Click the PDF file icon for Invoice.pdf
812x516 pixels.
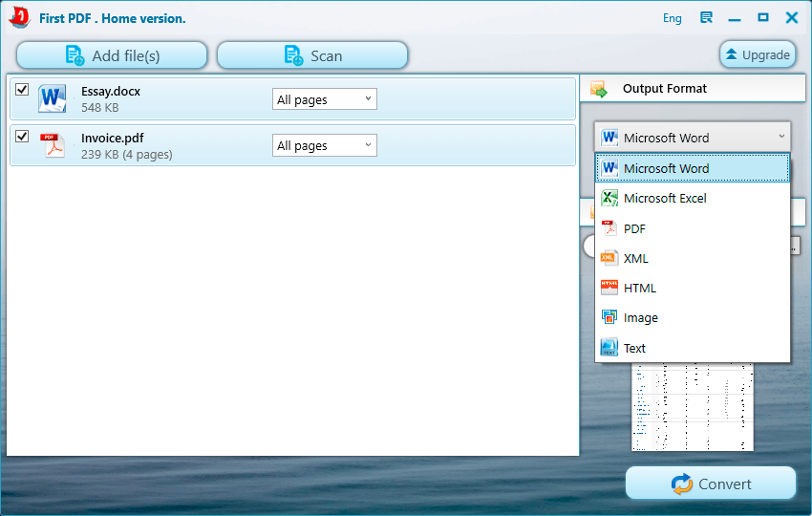(x=53, y=145)
